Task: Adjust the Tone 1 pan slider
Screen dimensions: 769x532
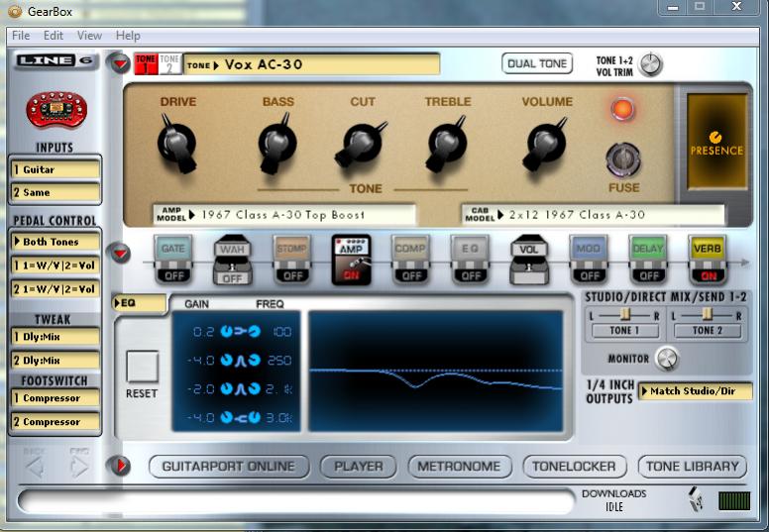Action: (624, 315)
